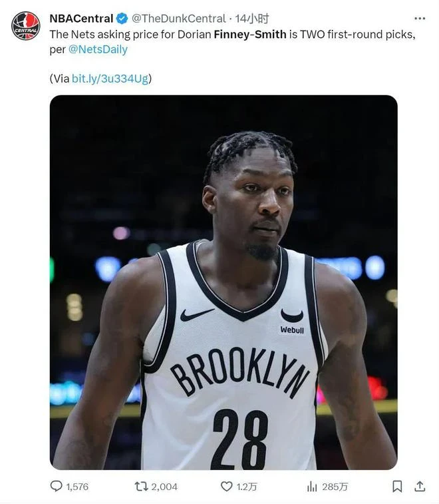Click the 285万 views count

coord(335,487)
